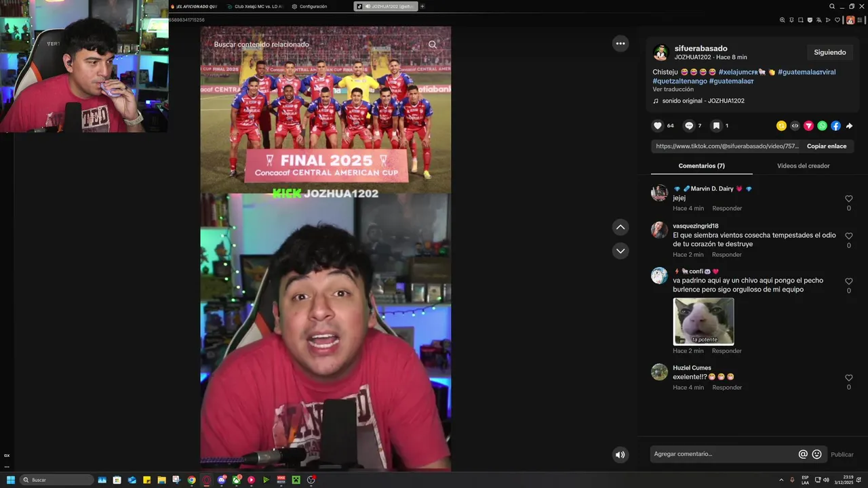Click the sifuerabasado profile avatar

click(x=660, y=53)
